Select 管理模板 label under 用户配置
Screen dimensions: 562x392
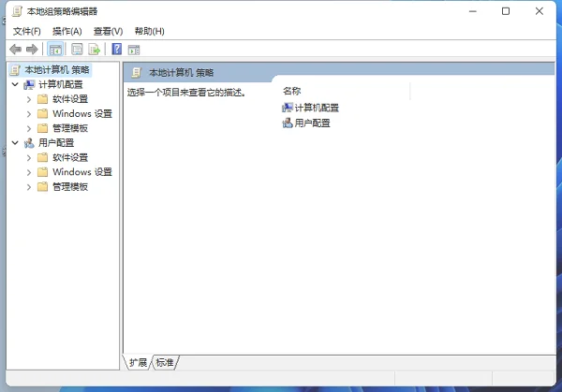[x=70, y=187]
